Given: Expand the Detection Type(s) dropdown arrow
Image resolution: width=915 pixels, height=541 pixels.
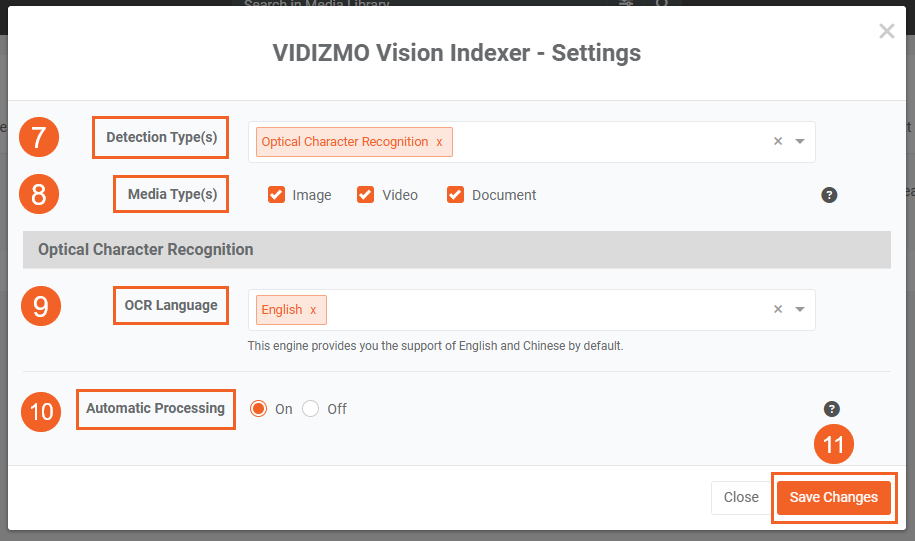Looking at the screenshot, I should point(800,142).
